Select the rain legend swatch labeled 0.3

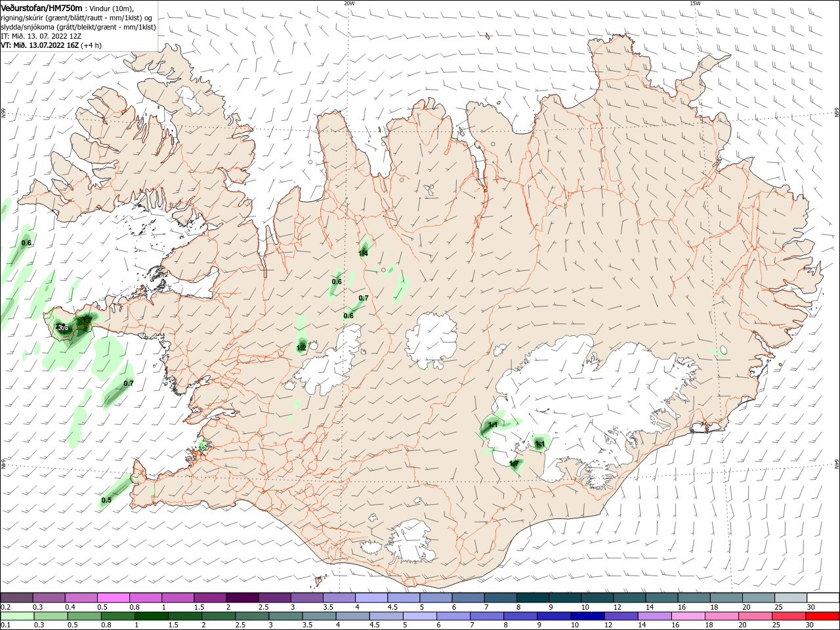50,616
